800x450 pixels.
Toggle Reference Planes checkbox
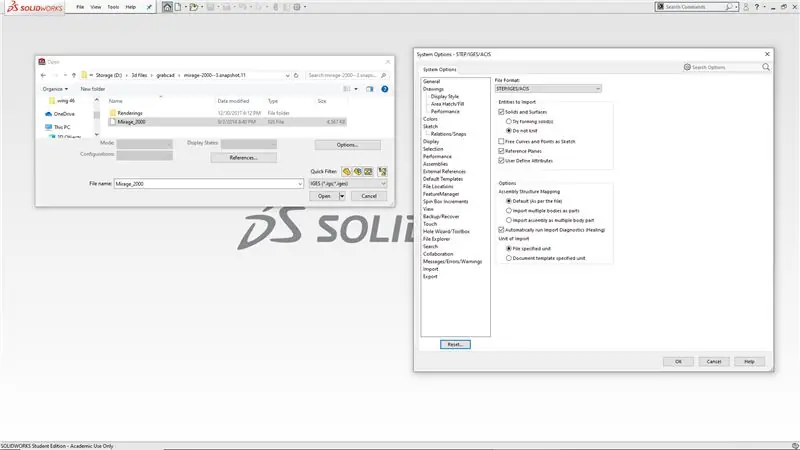(x=501, y=151)
